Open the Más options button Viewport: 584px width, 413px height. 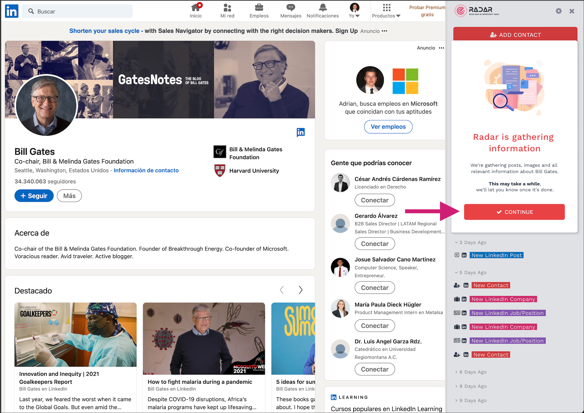pos(69,196)
